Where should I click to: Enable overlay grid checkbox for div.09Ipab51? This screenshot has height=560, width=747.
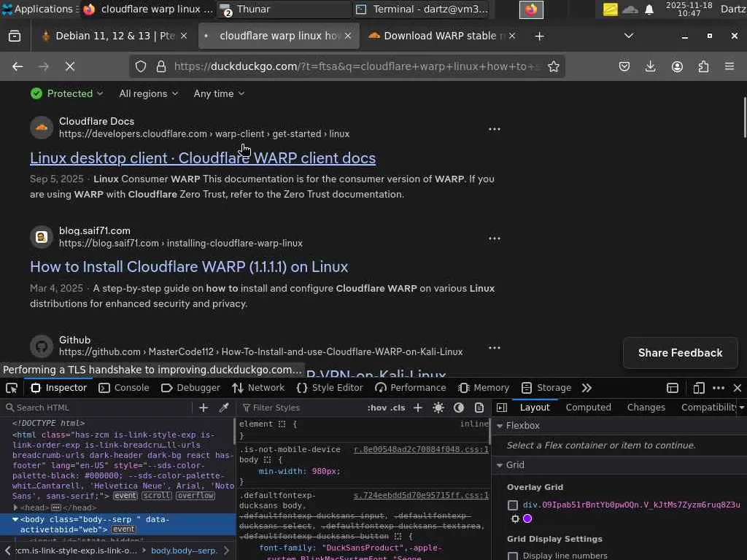coord(513,505)
